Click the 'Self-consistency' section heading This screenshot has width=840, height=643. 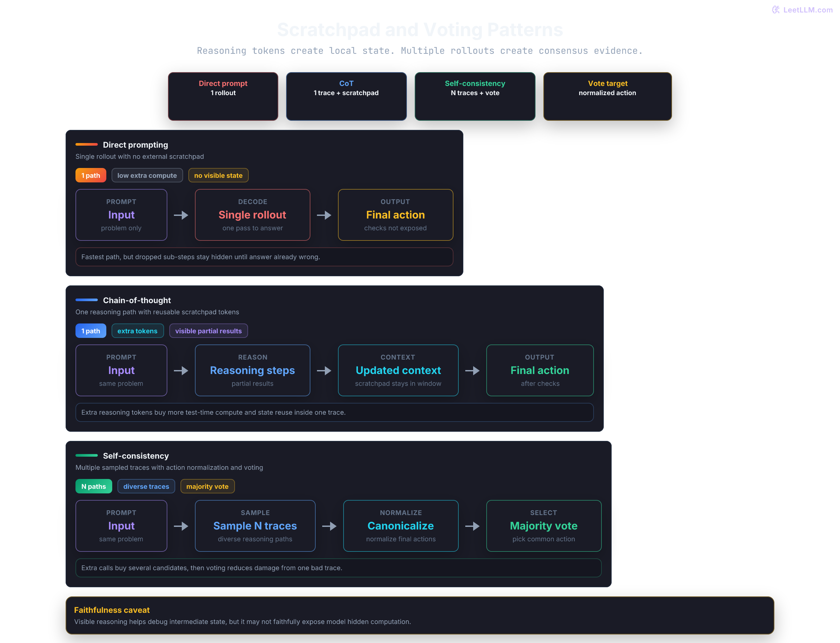pos(136,455)
